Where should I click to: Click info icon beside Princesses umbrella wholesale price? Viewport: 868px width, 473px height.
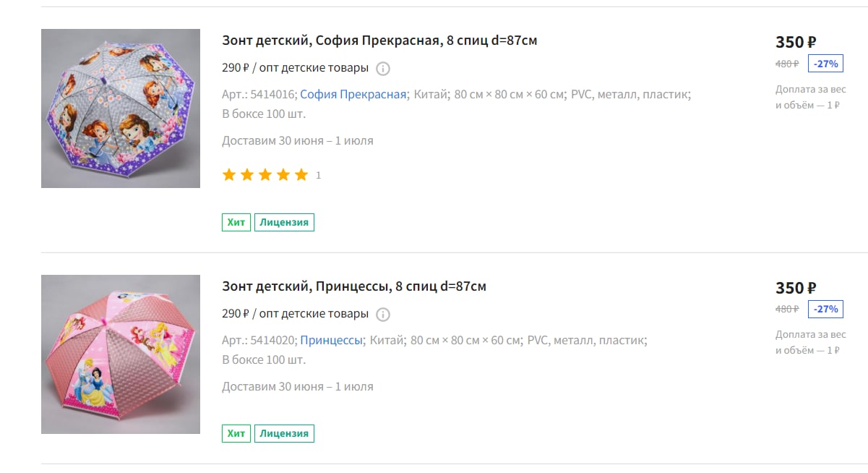pos(383,315)
